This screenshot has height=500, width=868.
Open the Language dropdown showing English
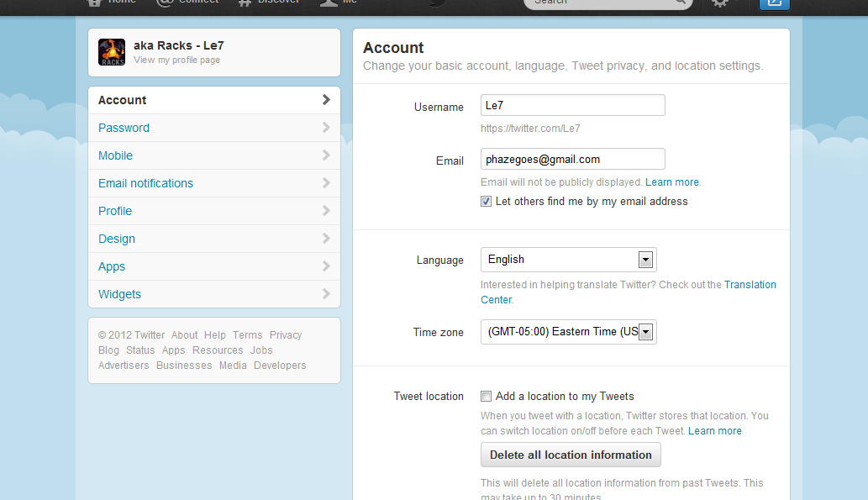tap(569, 260)
